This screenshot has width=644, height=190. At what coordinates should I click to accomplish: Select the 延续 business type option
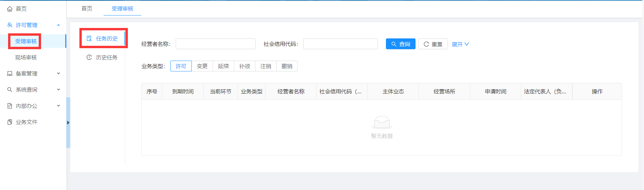tap(223, 66)
